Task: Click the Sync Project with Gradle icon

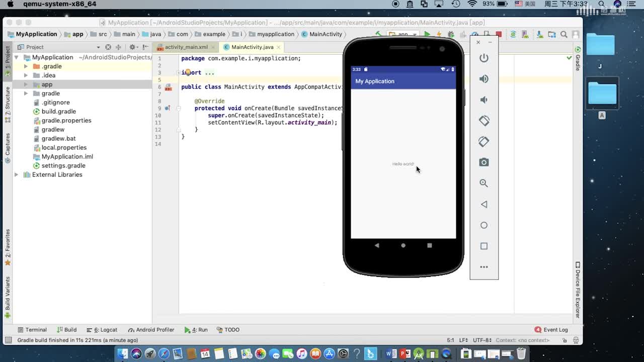Action: 513,34
